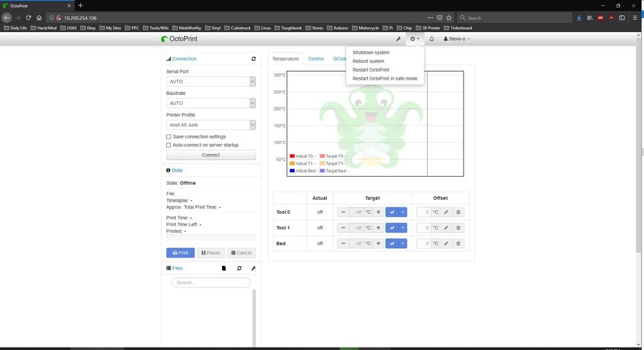Open the Serial Port dropdown
644x350 pixels.
click(x=211, y=81)
